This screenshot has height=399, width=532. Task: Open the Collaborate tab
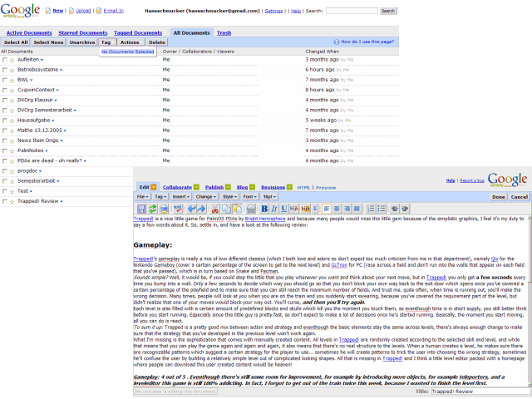click(x=177, y=187)
